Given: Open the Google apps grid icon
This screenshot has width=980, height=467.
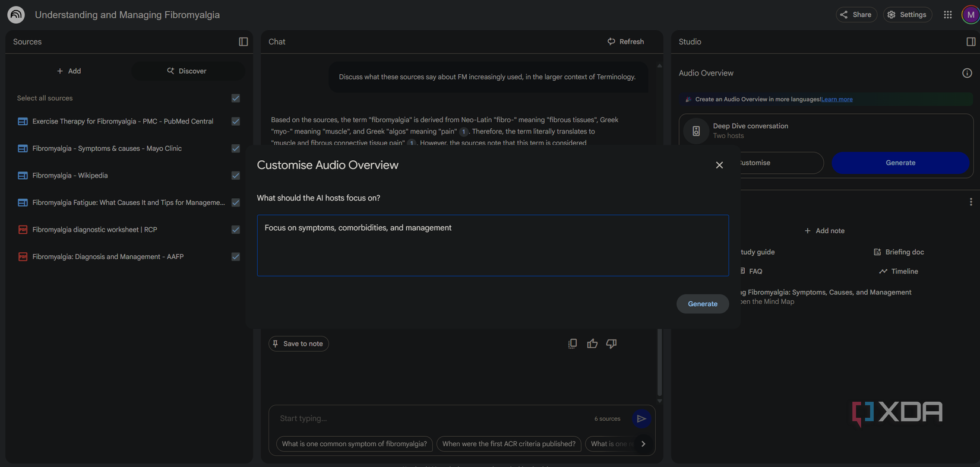Looking at the screenshot, I should click(x=948, y=15).
